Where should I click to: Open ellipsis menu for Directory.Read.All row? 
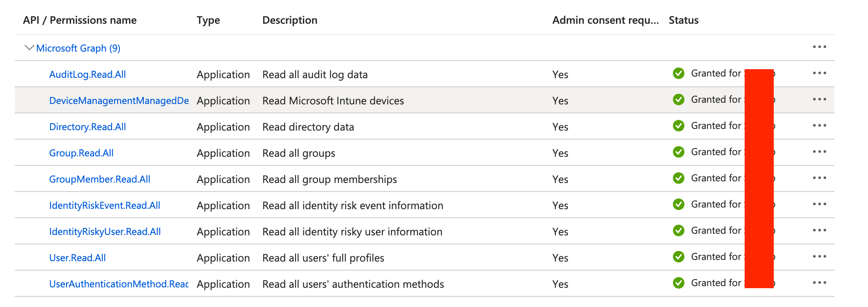click(x=819, y=126)
